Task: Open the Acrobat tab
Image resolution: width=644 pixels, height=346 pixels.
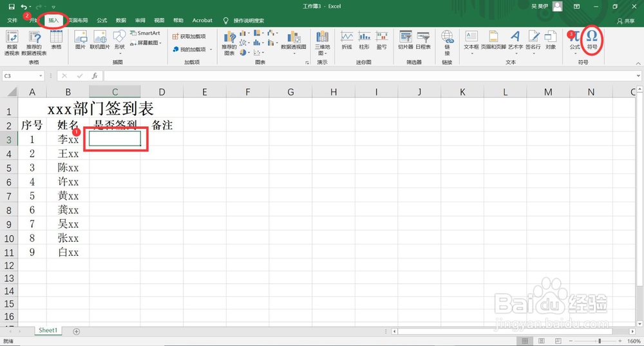Action: pyautogui.click(x=202, y=20)
